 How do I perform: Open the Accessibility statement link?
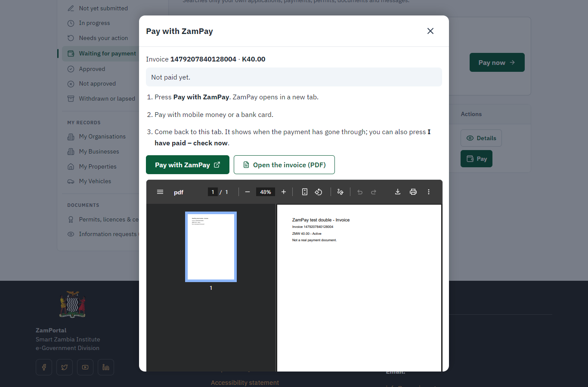245,382
